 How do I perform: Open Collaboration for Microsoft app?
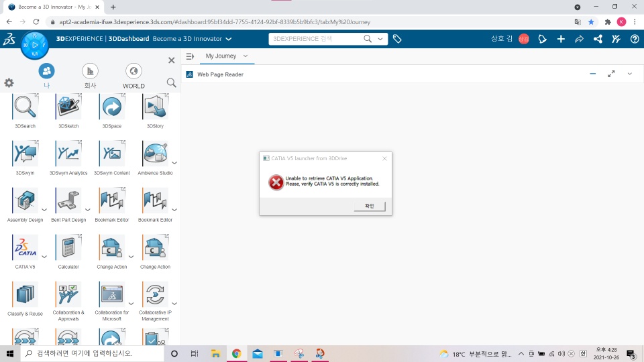[112, 294]
